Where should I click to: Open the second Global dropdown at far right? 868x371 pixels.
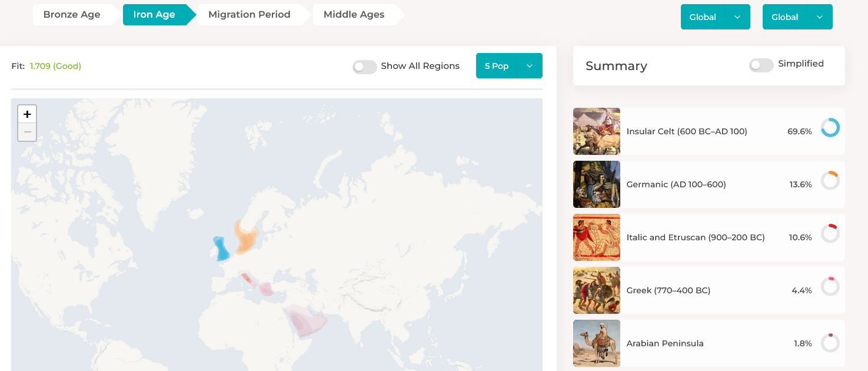click(797, 16)
